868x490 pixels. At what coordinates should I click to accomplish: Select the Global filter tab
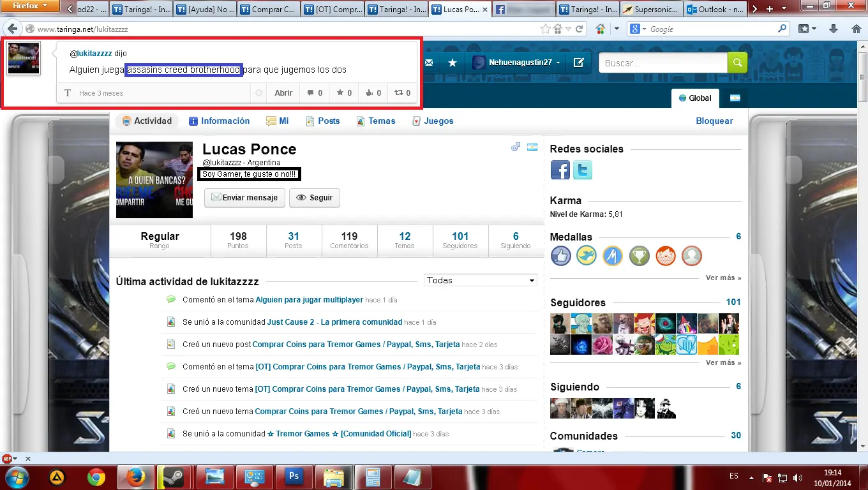click(695, 98)
